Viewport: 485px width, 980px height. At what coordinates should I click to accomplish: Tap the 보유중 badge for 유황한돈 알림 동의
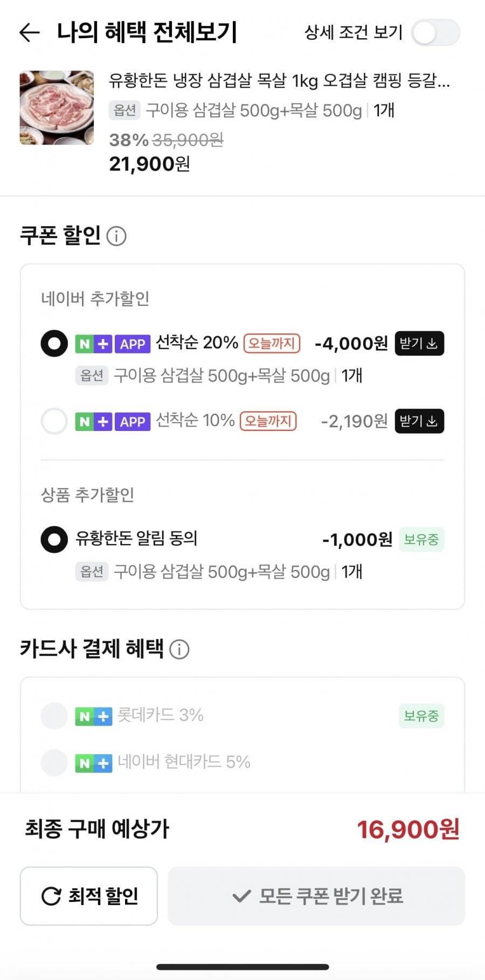coord(421,539)
